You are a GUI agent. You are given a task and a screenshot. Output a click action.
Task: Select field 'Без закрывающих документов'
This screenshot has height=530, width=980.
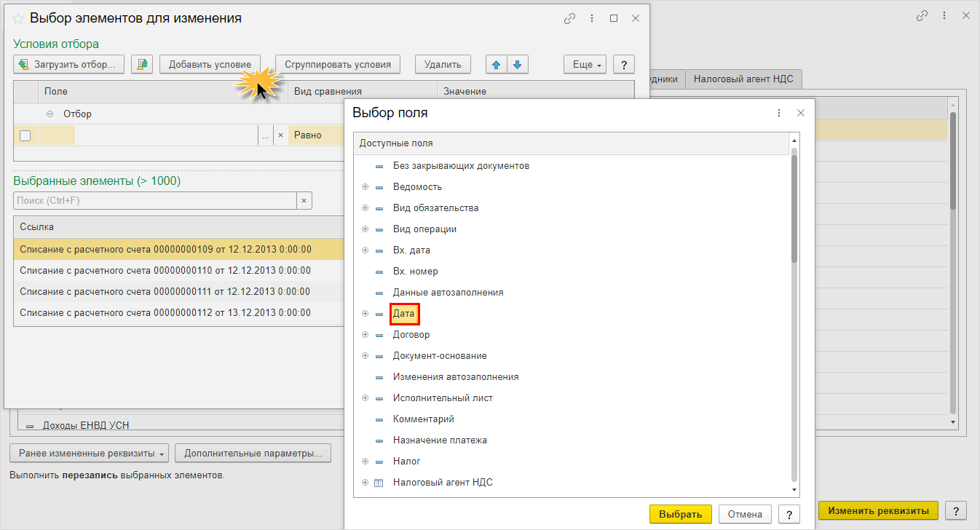coord(461,166)
